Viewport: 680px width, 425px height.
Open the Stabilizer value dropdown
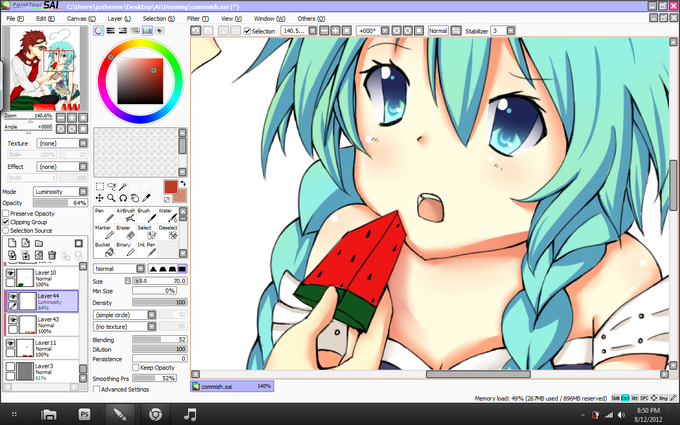point(511,31)
